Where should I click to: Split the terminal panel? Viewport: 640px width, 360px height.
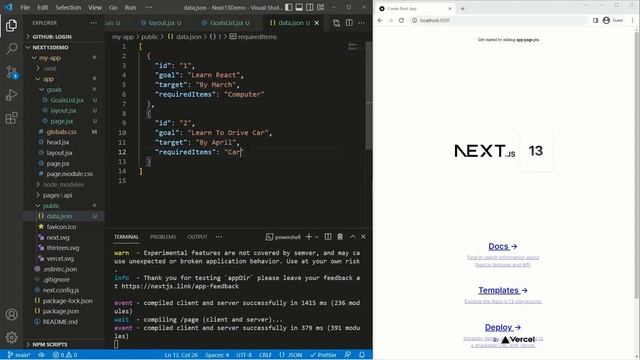328,237
